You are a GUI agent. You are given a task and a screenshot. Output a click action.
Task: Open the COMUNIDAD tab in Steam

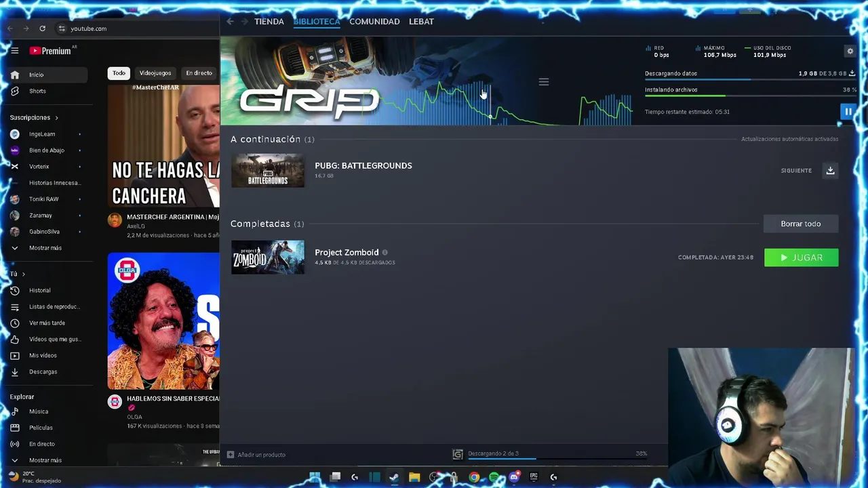point(374,22)
